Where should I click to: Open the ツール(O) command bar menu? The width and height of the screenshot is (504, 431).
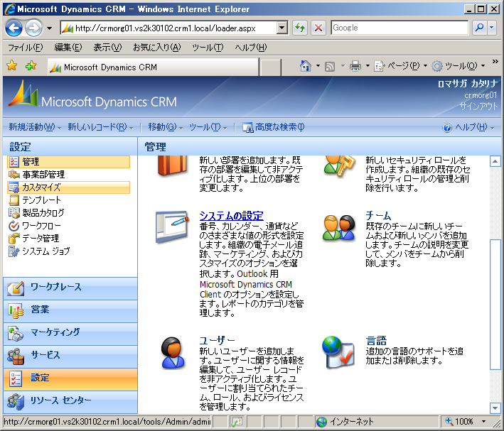458,66
